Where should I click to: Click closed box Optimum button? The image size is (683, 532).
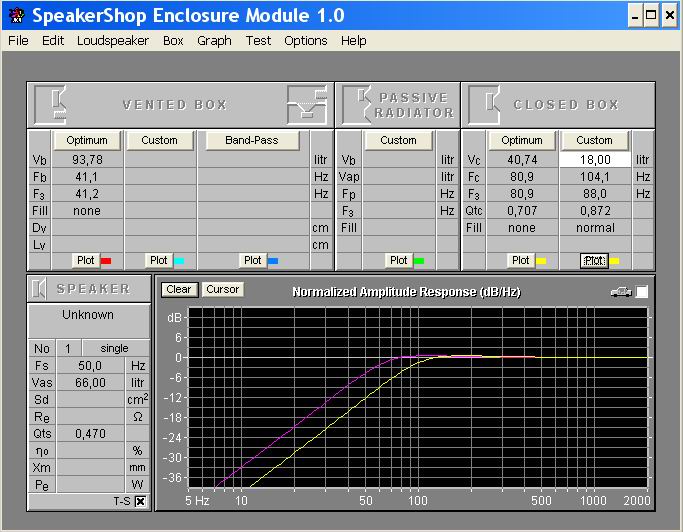pos(522,140)
